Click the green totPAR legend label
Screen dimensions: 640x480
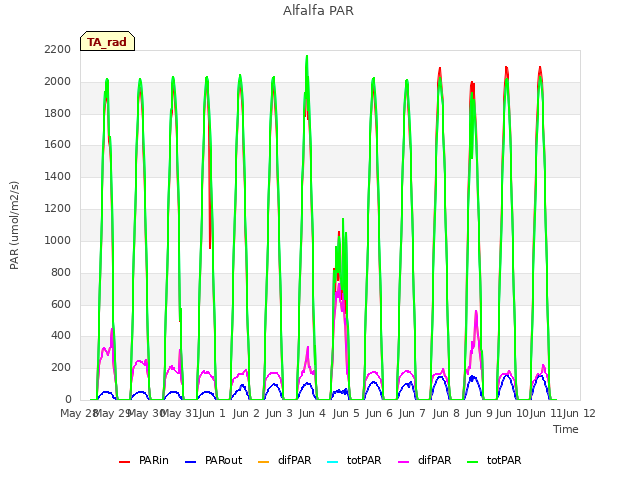click(x=504, y=460)
